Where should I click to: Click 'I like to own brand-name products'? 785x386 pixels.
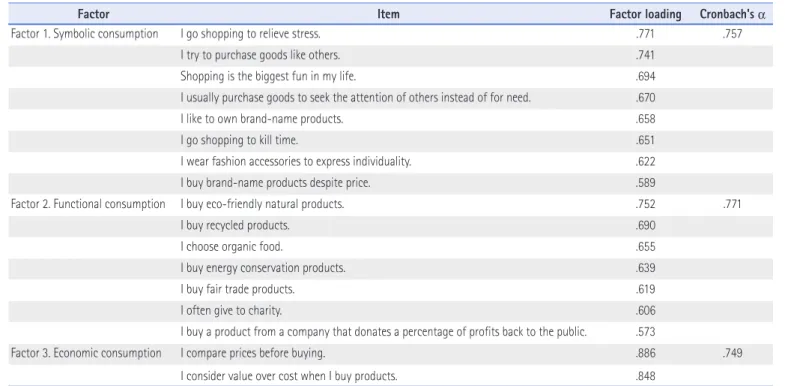[x=262, y=119]
